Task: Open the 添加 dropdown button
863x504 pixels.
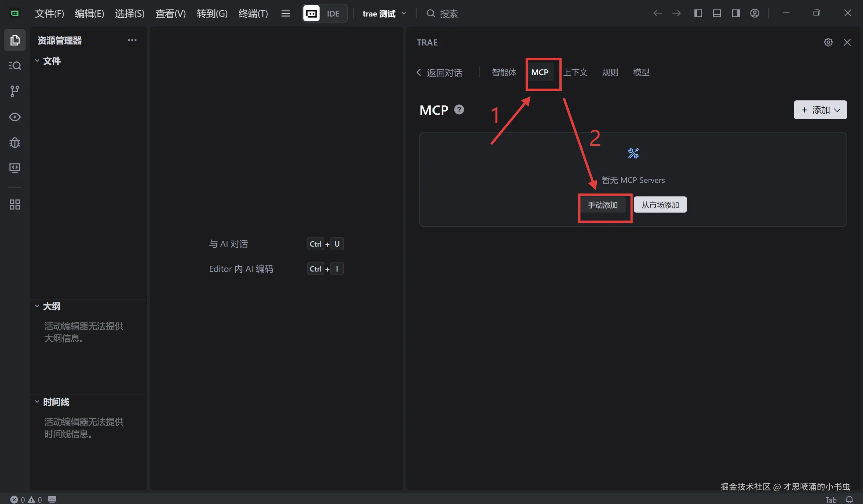Action: (820, 110)
